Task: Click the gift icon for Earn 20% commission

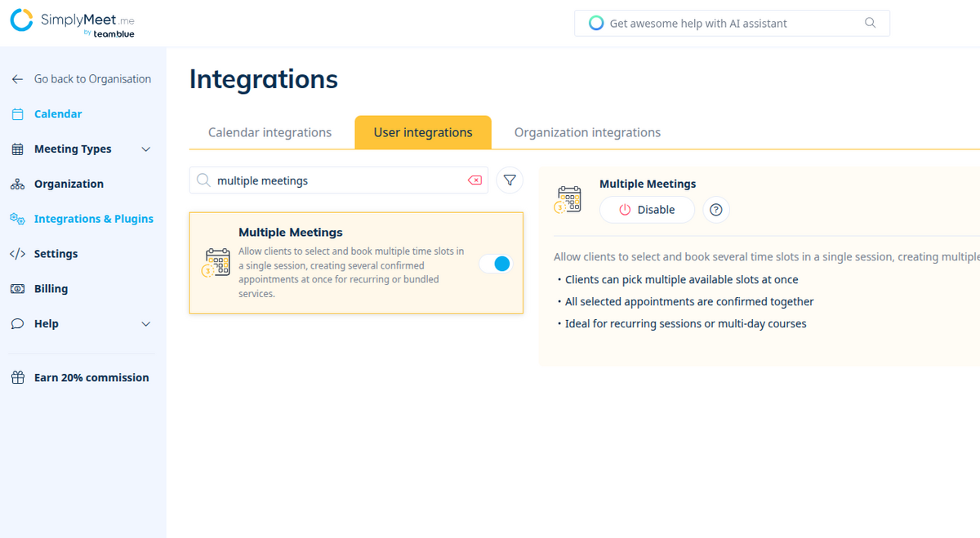Action: pos(17,378)
